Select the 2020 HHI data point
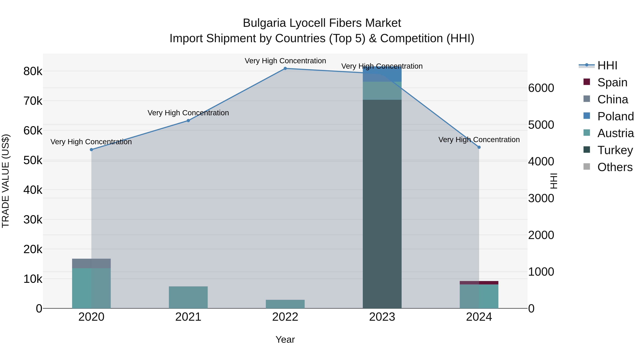644x362 pixels. click(x=91, y=150)
